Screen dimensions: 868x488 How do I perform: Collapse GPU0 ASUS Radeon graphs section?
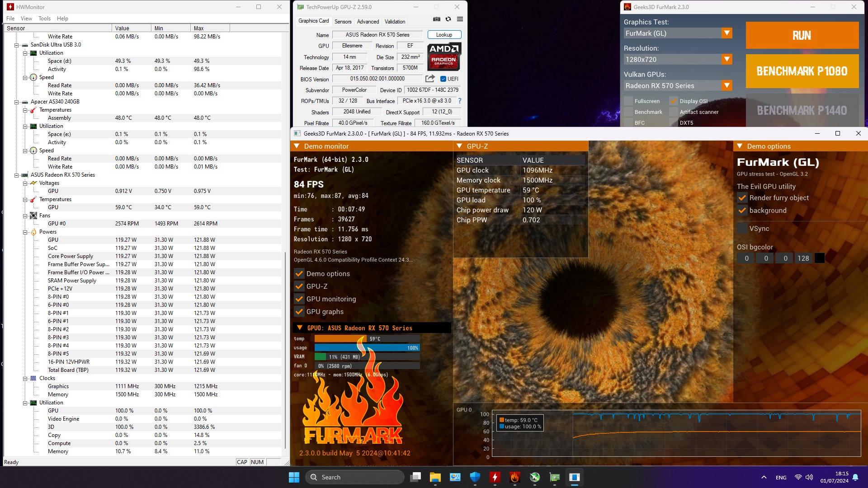[299, 328]
